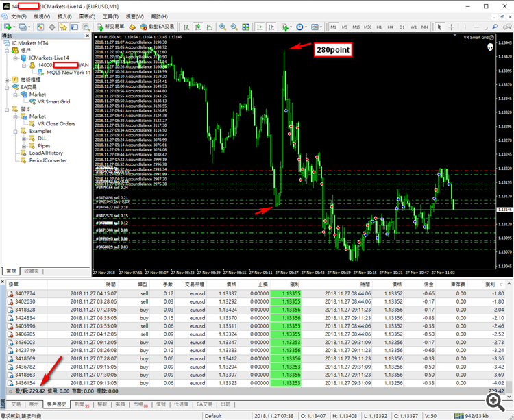Screen dimensions: 514x420
Task: Switch to the 日誌 terminal tab
Action: (x=225, y=404)
